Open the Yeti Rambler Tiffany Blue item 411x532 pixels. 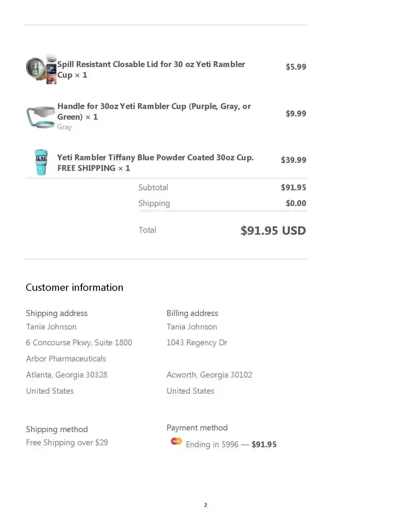click(155, 163)
